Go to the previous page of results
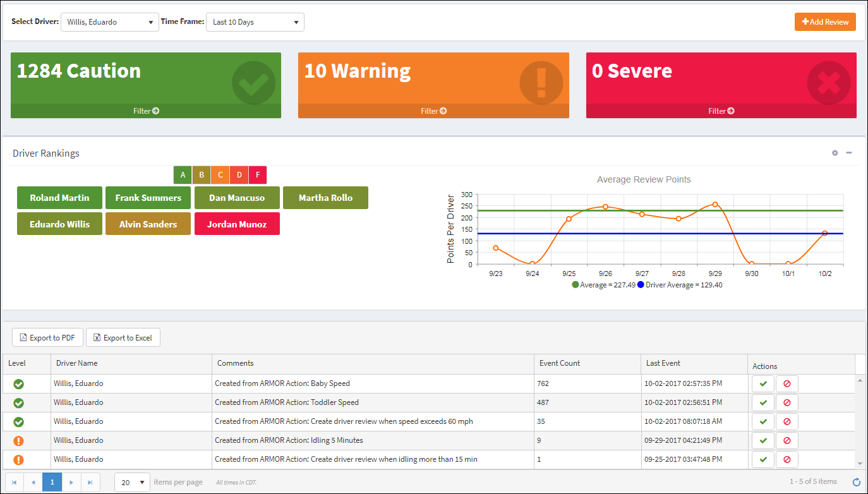 33,482
